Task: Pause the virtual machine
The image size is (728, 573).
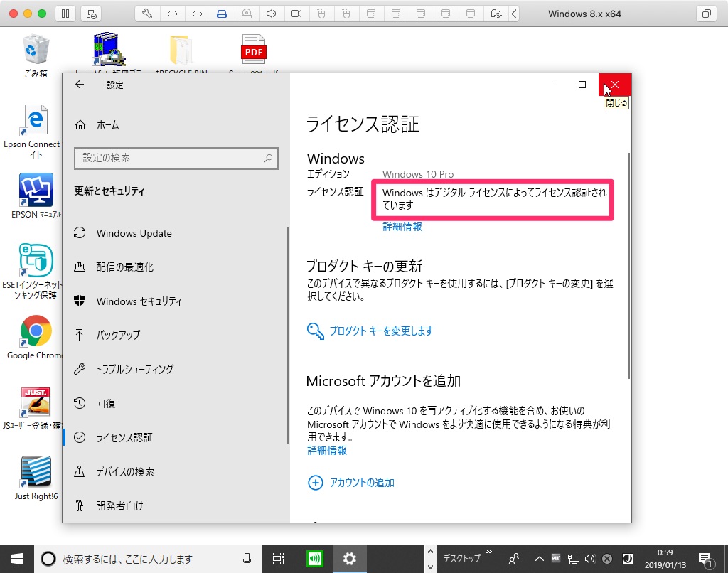Action: (65, 14)
